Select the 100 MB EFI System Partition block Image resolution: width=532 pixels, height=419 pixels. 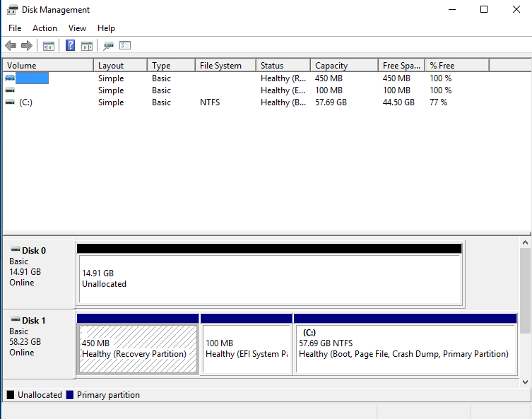tap(247, 349)
